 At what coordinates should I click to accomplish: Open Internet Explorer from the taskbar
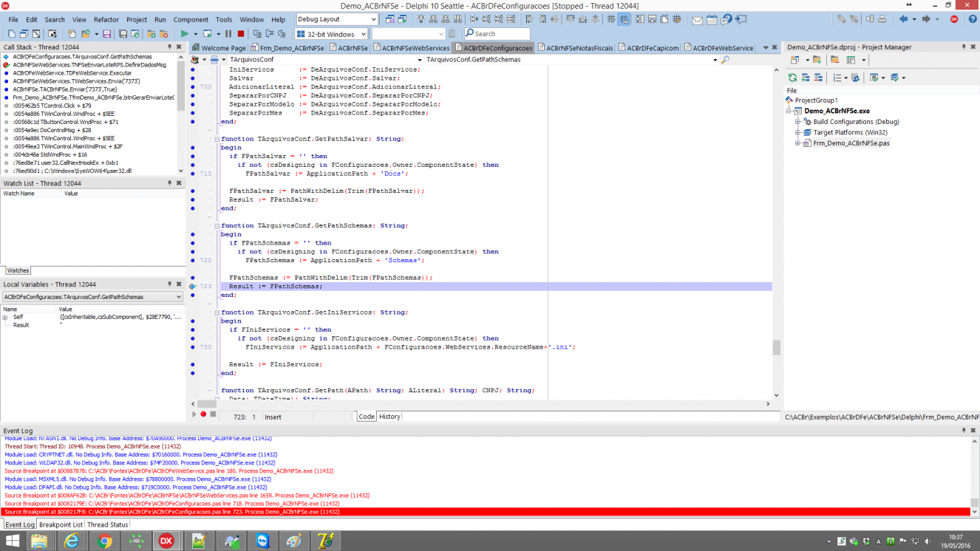pyautogui.click(x=72, y=541)
